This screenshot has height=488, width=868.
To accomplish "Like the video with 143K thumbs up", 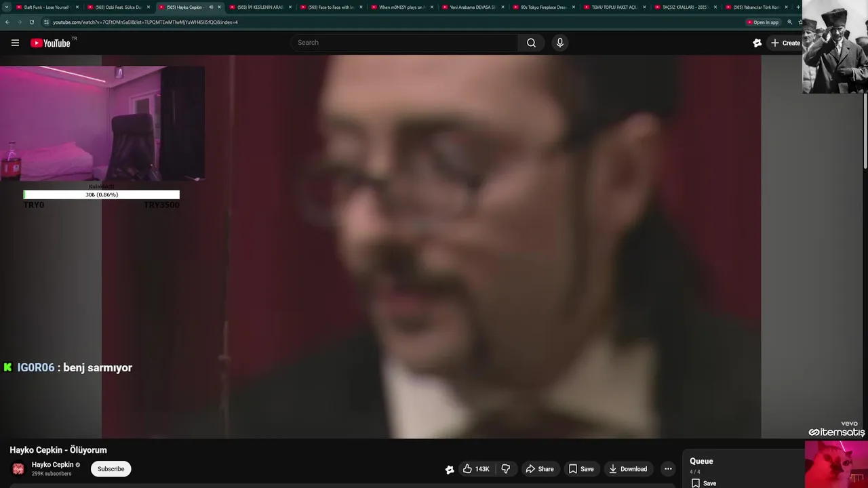I will 476,469.
